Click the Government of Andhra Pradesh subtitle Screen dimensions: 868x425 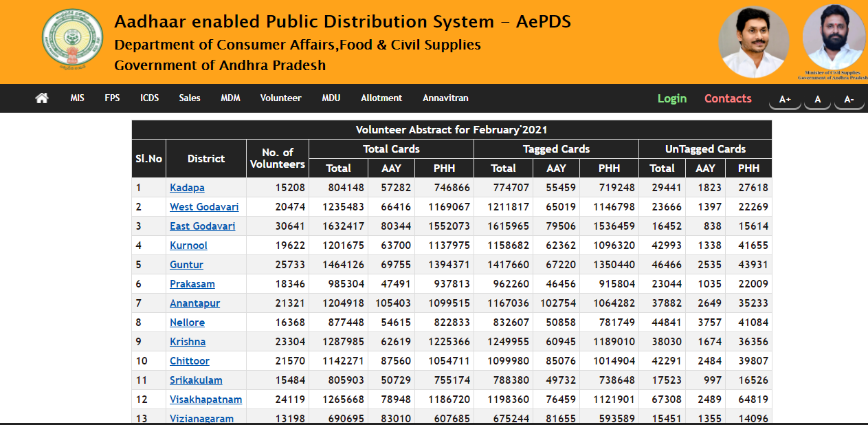tap(220, 65)
